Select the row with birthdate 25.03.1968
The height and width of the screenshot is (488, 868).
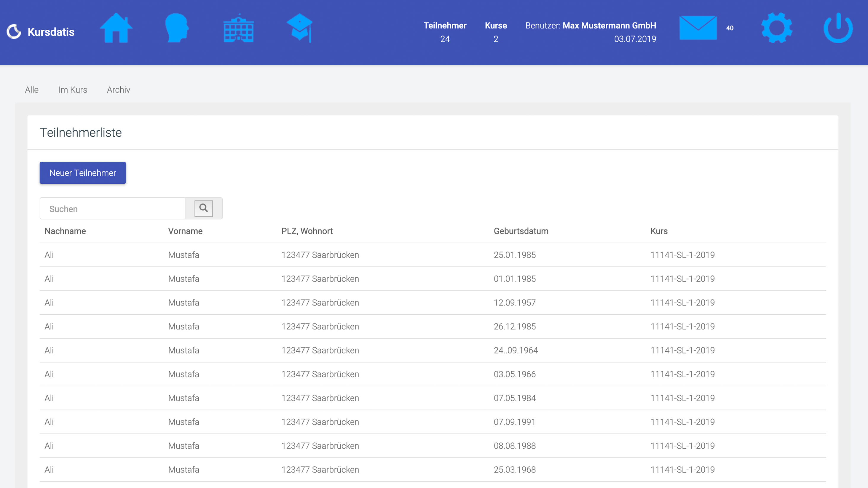(433, 470)
